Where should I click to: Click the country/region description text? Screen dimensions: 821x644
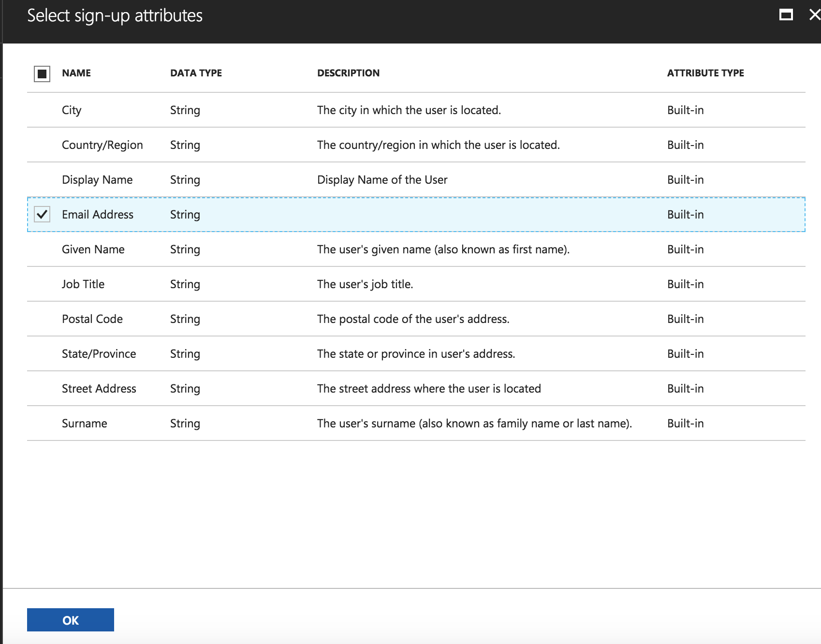[x=439, y=145]
